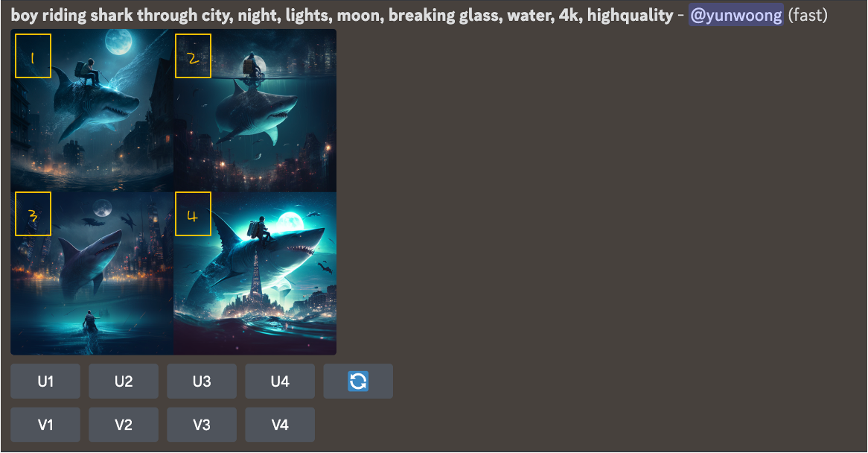This screenshot has height=453, width=868.
Task: View the top-right underwater shark image
Action: click(x=255, y=110)
